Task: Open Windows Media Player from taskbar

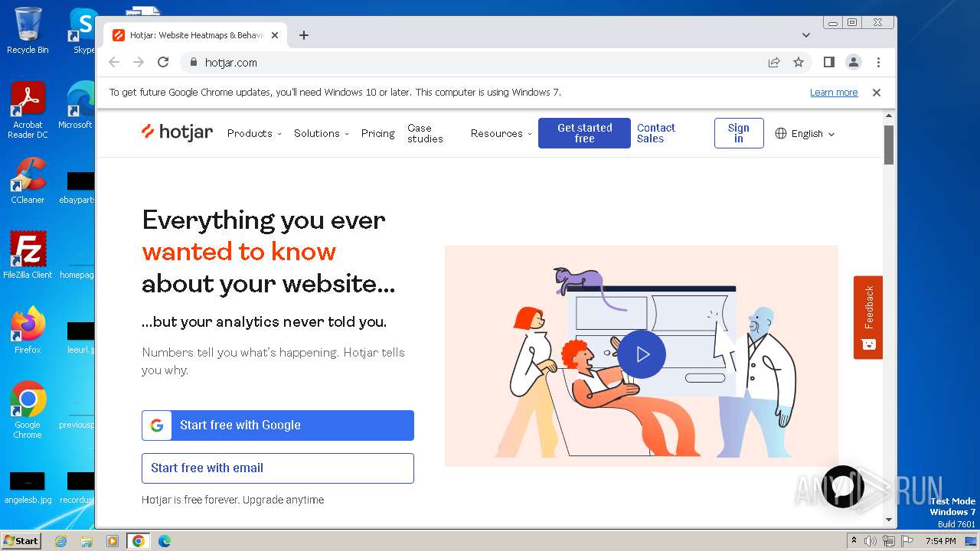Action: pos(113,541)
